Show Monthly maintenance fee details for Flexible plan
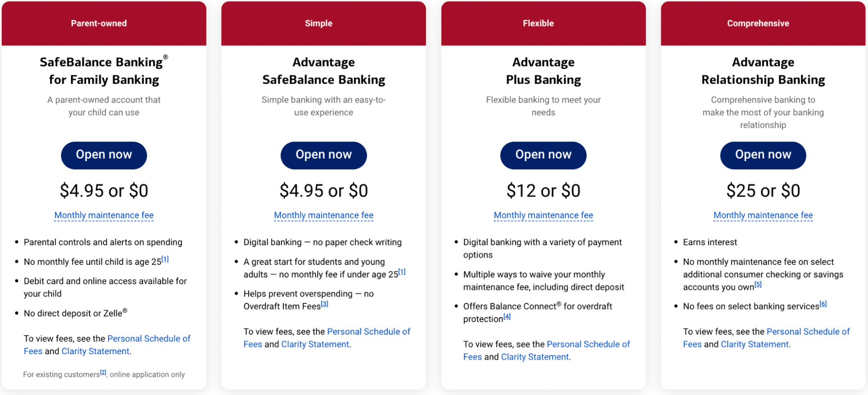Image resolution: width=868 pixels, height=395 pixels. pos(543,215)
